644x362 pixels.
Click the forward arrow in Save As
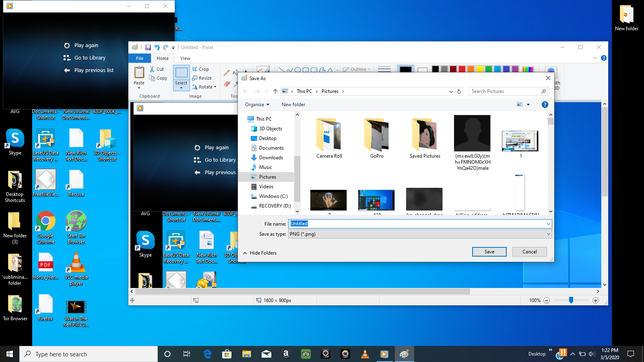258,91
